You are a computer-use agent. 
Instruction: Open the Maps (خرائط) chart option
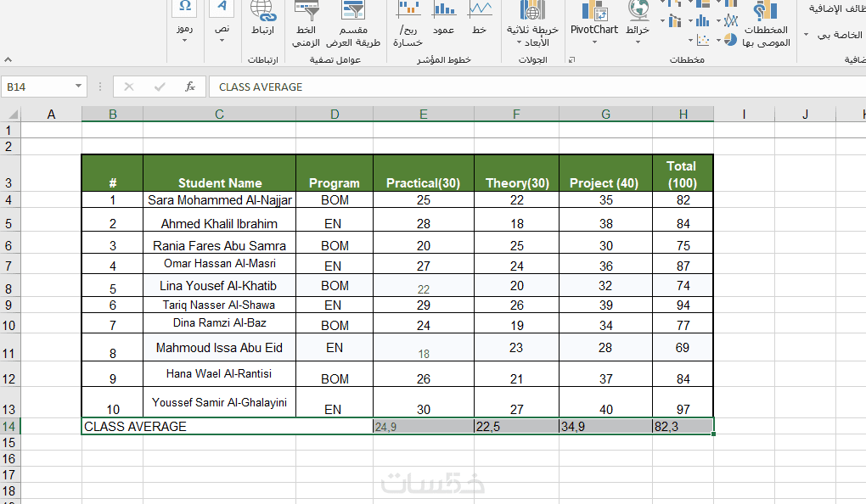pos(638,23)
